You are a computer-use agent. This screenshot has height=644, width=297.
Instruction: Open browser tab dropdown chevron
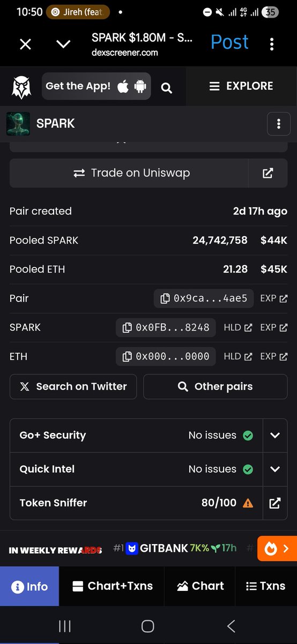pos(63,44)
